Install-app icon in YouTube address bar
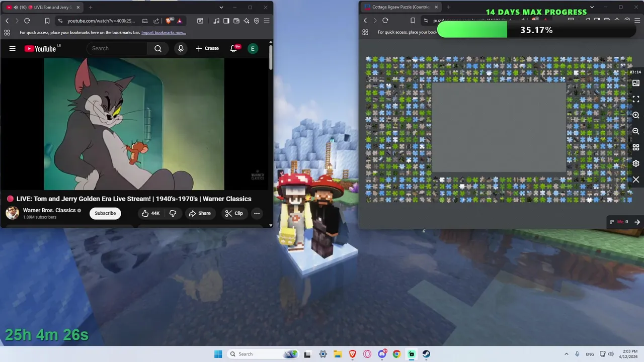The width and height of the screenshot is (644, 362). (145, 21)
